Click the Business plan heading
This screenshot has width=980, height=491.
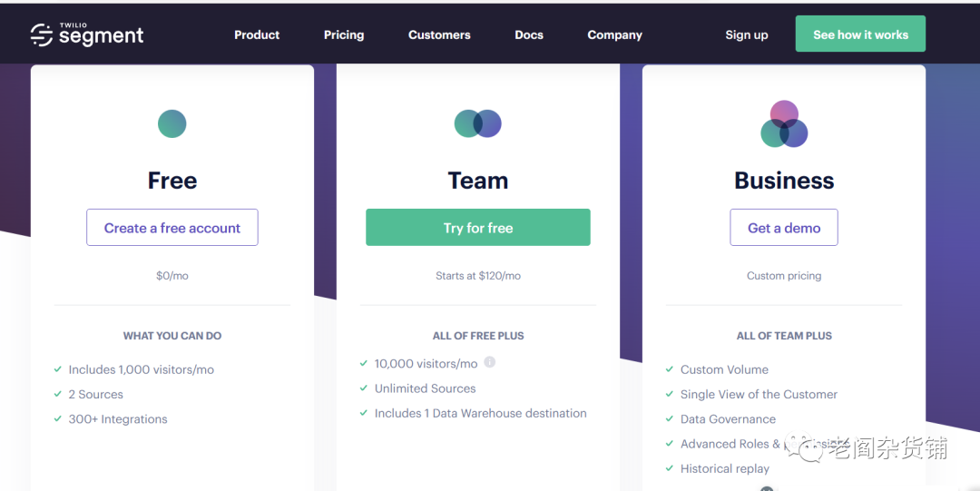click(x=784, y=181)
